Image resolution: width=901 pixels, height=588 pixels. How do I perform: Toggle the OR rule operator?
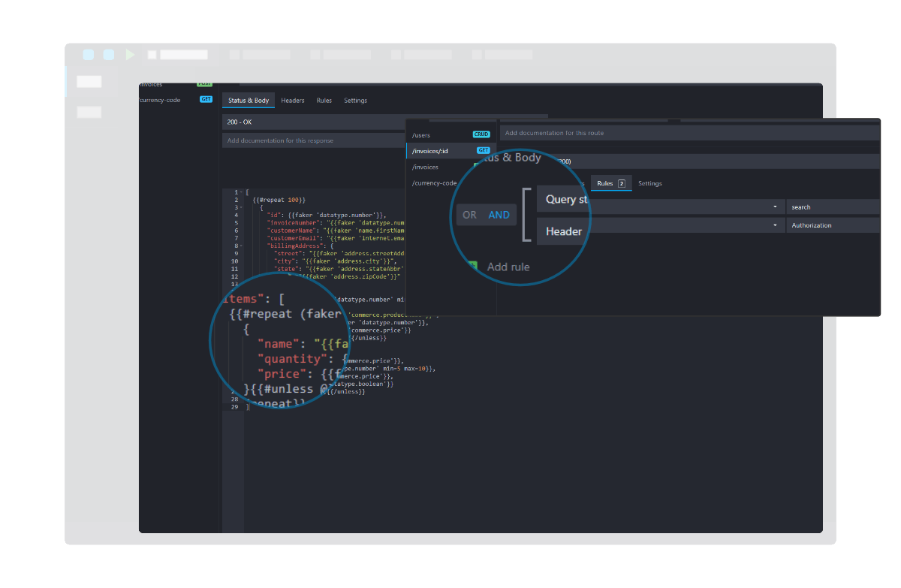pos(469,214)
